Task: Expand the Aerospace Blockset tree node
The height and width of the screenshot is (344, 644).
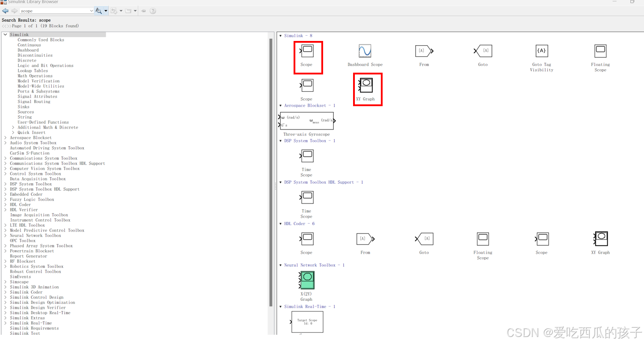Action: click(x=5, y=138)
